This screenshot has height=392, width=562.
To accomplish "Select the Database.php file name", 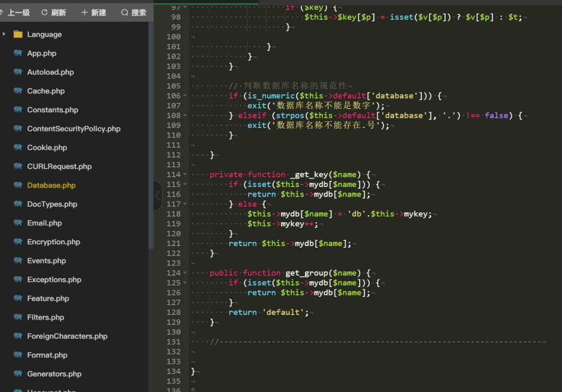I will [51, 185].
